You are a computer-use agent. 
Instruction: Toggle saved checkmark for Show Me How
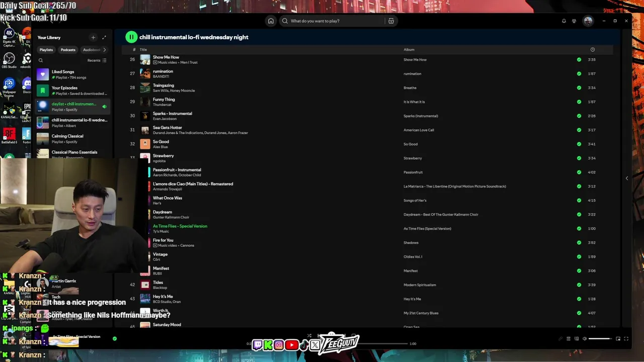point(579,59)
